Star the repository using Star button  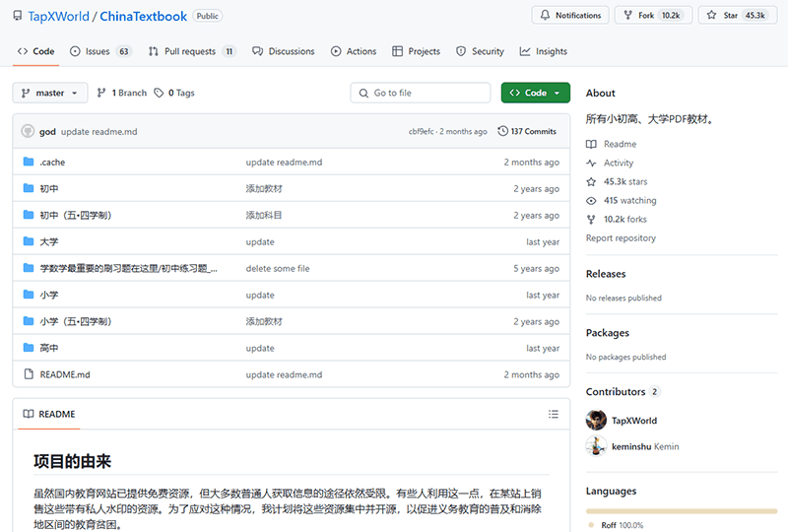pos(738,15)
